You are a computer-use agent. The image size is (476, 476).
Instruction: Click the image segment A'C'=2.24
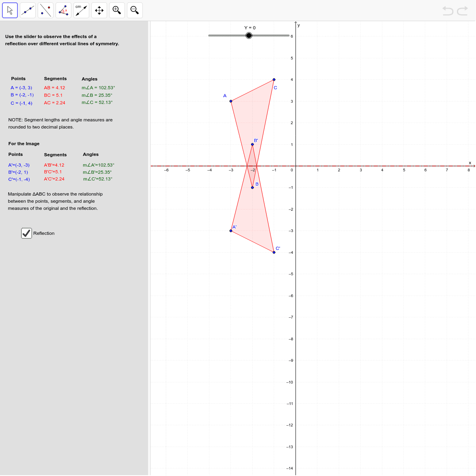coord(54,179)
